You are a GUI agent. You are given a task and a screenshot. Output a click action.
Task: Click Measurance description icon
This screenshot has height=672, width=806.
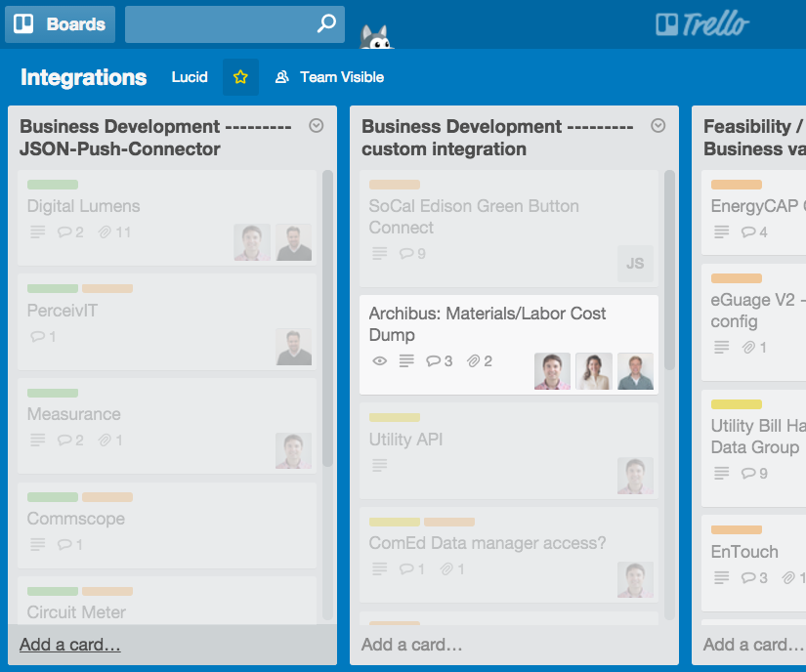pyautogui.click(x=37, y=441)
